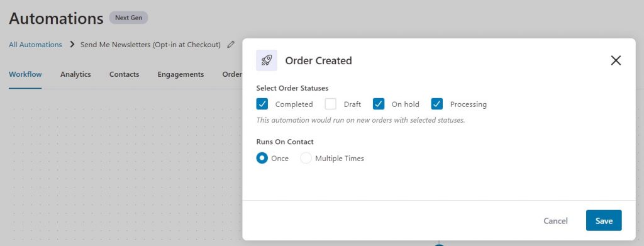Switch to the Analytics tab
Viewport: 644px width, 246px height.
point(75,74)
